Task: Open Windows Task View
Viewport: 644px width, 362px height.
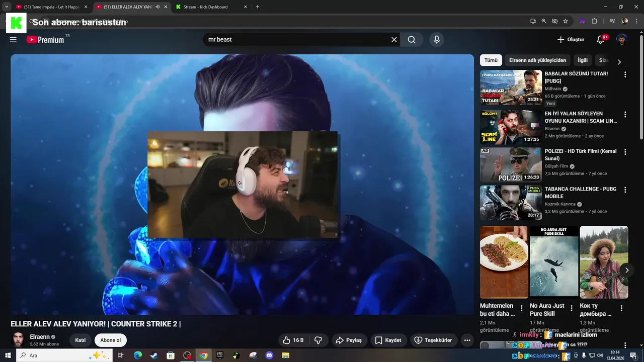Action: pos(121,355)
